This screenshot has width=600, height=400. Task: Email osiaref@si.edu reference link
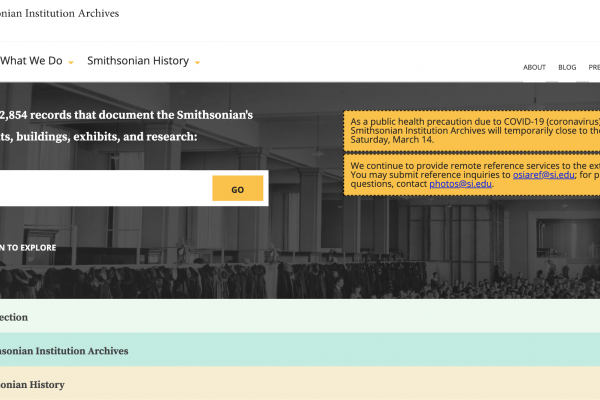pos(543,175)
